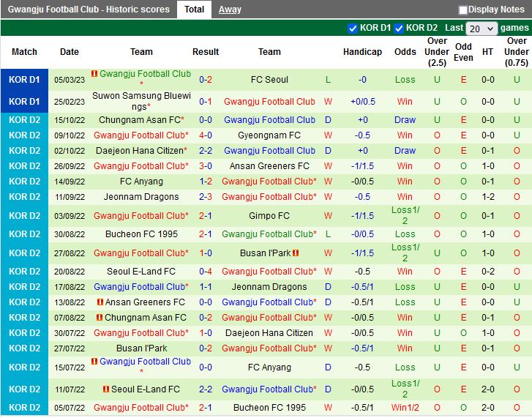Click the 2-3 result of Jeonnam Dragons match
The height and width of the screenshot is (418, 532).
click(x=206, y=197)
